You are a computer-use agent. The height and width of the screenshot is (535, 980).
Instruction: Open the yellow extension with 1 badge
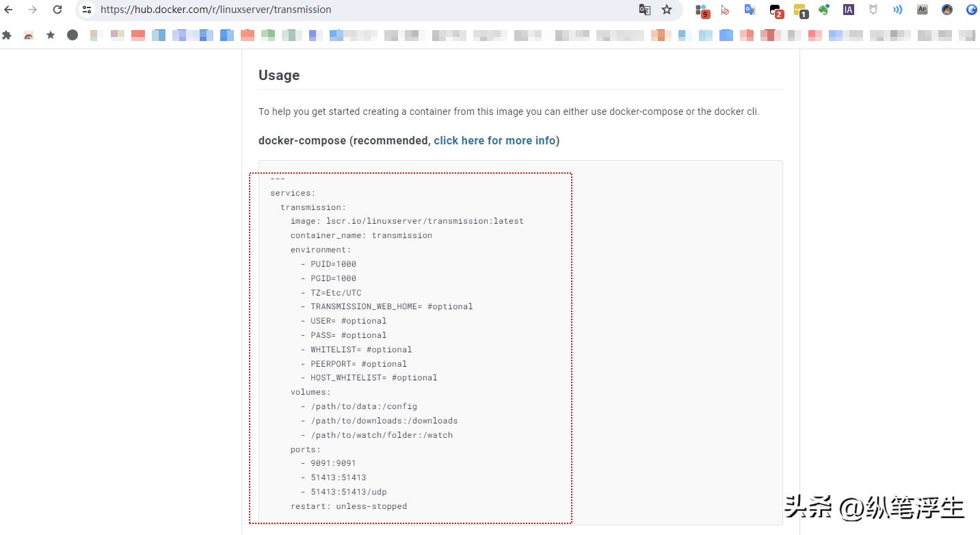pyautogui.click(x=801, y=11)
